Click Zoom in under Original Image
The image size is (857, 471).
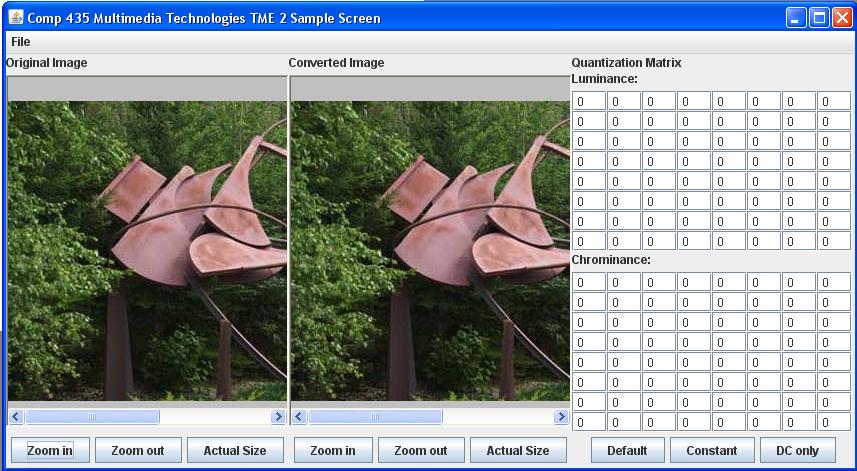point(50,450)
